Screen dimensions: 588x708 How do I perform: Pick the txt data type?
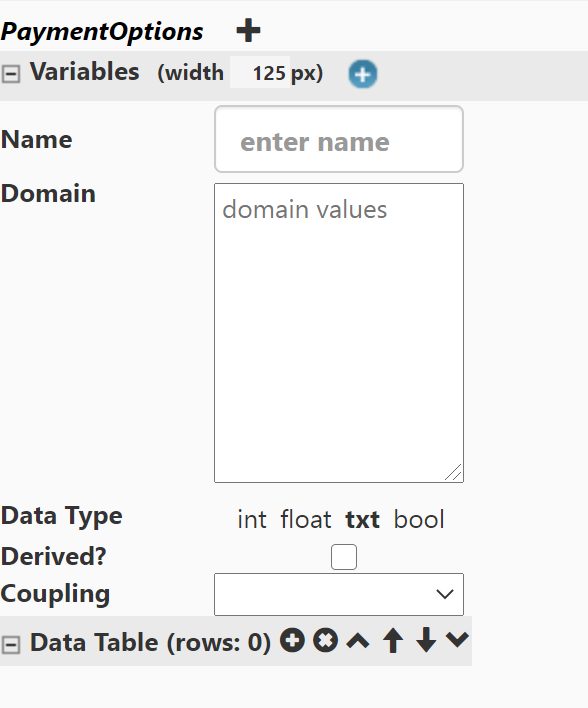[363, 519]
